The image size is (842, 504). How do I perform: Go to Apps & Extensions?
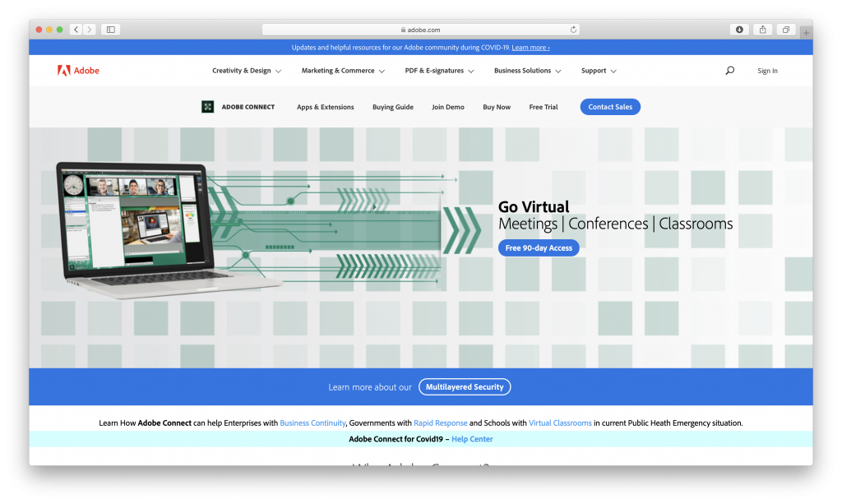click(x=325, y=107)
